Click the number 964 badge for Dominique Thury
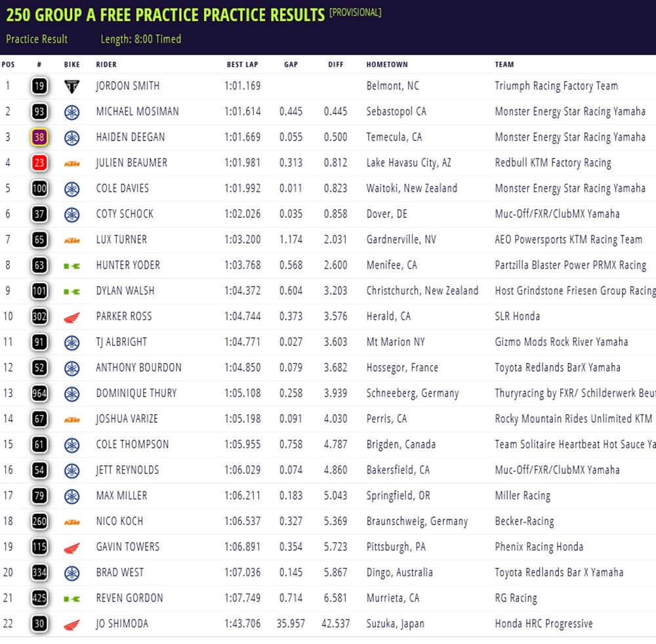Viewport: 656px width, 644px height. 39,393
